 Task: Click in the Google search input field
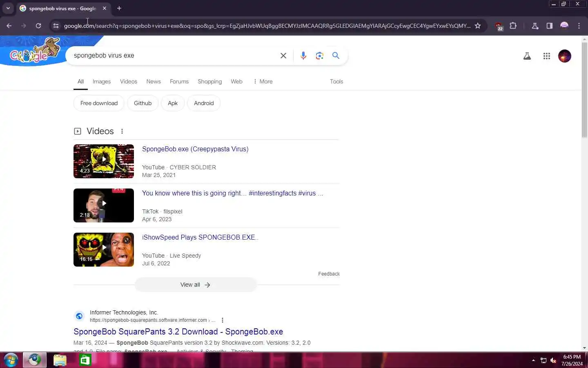174,56
